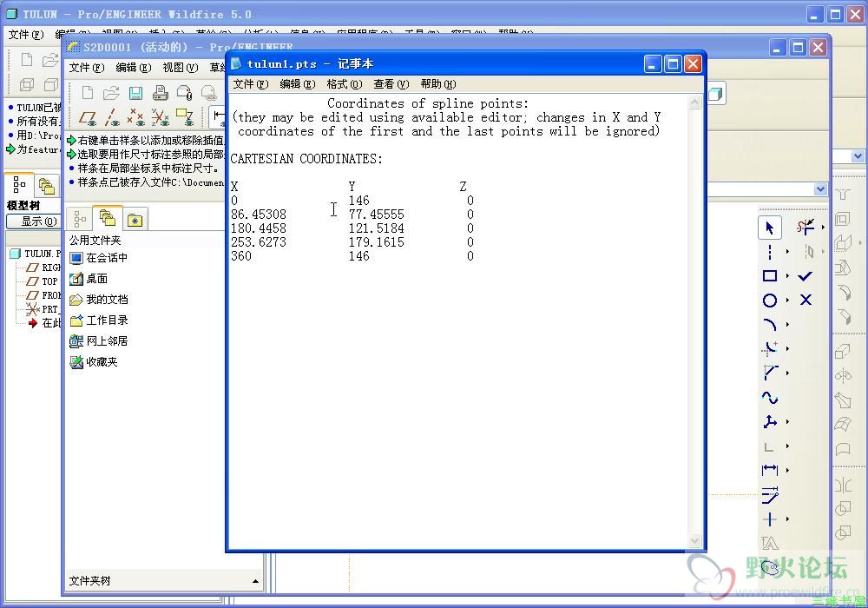868x608 pixels.
Task: Select the coordinate system point sketch tool
Action: (769, 422)
